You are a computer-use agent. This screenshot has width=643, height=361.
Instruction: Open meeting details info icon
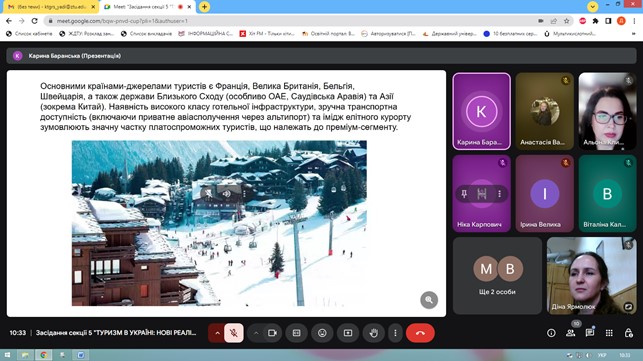pos(551,333)
